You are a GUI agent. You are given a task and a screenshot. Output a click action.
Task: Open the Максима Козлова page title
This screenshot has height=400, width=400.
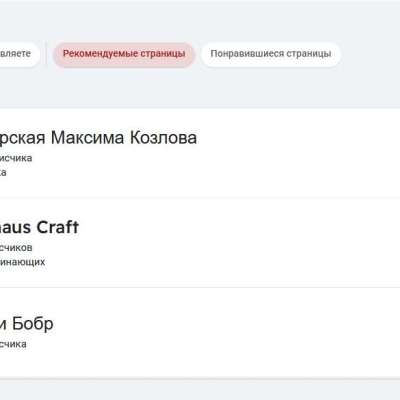(x=98, y=137)
